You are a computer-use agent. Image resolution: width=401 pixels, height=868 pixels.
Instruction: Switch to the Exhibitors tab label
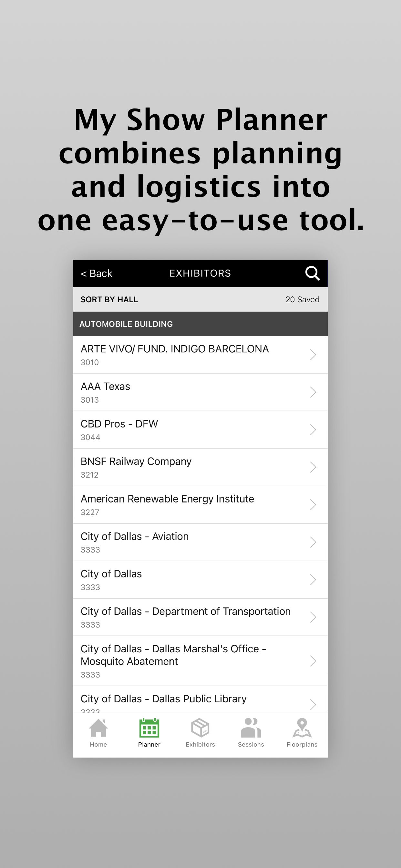[200, 745]
